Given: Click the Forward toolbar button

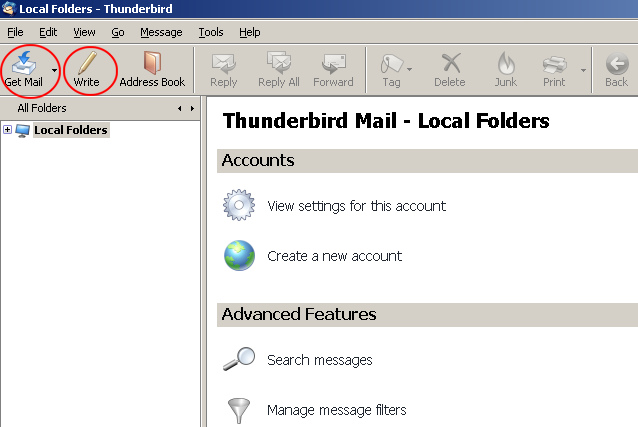Looking at the screenshot, I should pyautogui.click(x=333, y=70).
